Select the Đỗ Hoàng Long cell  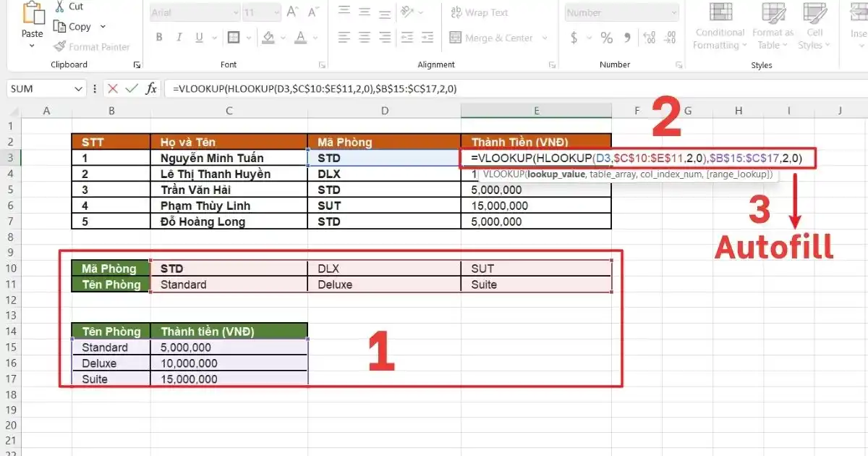coord(229,221)
